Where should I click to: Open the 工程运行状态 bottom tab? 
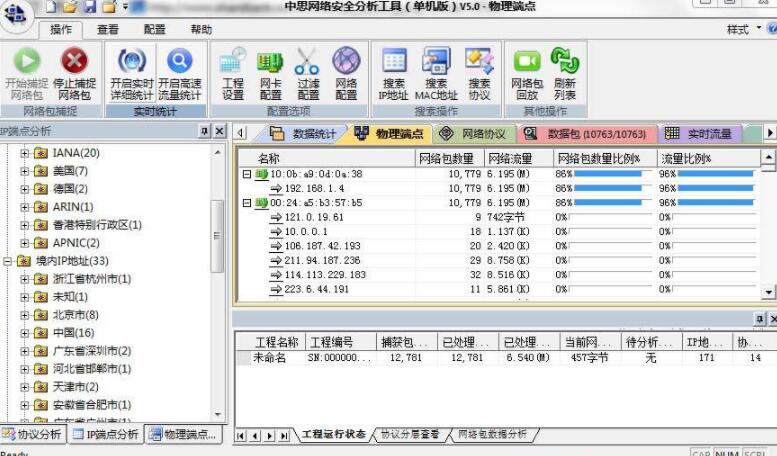tap(334, 434)
